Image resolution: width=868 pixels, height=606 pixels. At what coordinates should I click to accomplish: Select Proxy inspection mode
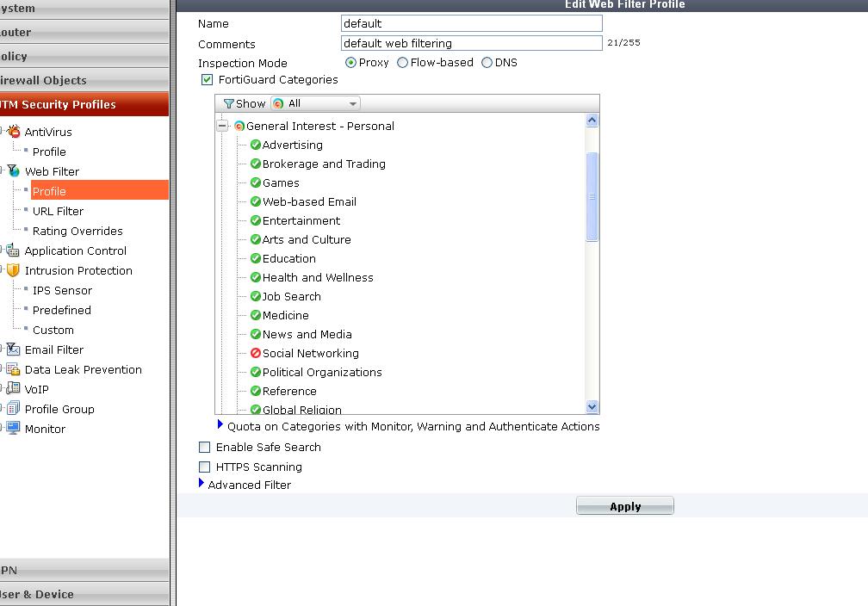(x=350, y=63)
